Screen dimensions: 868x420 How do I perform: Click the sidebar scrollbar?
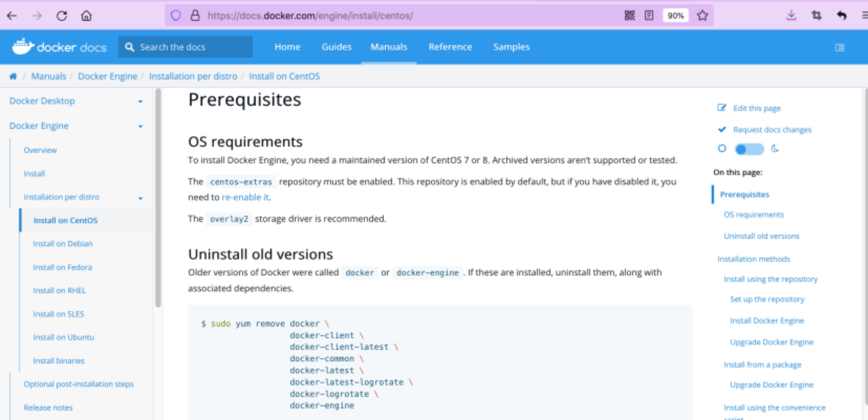pyautogui.click(x=158, y=198)
